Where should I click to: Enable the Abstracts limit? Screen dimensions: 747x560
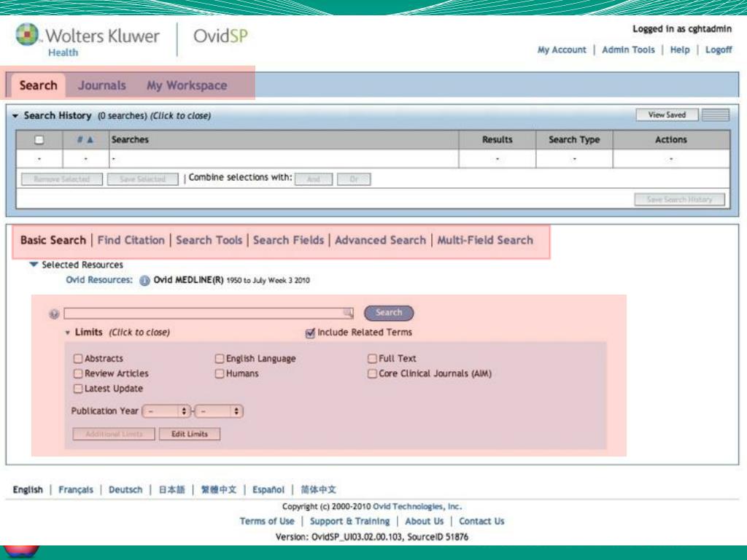pos(78,359)
